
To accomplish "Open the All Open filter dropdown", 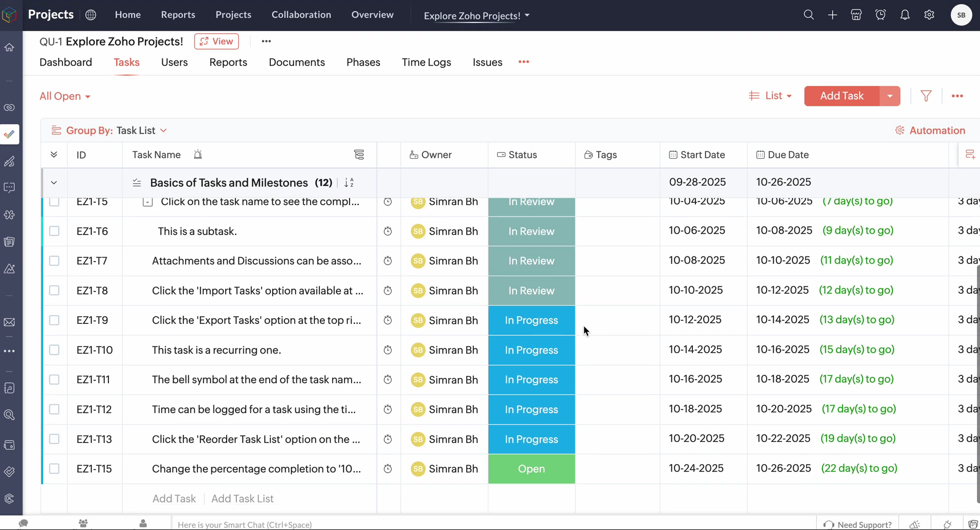I will 65,96.
